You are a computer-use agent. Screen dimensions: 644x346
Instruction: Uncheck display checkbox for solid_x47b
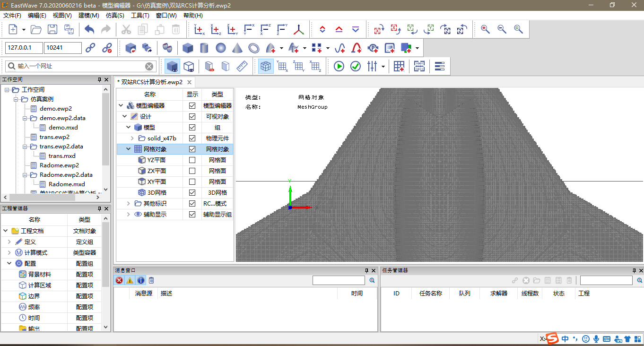pos(192,138)
